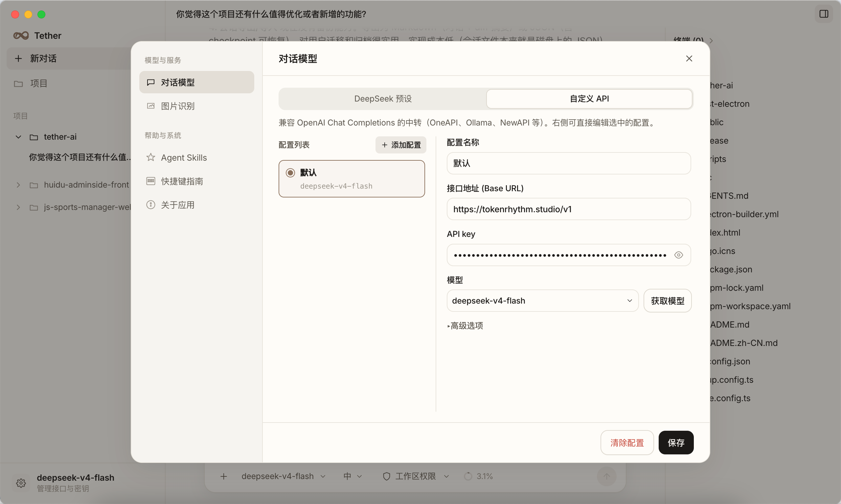Click the Tether infinity logo icon
841x504 pixels.
pyautogui.click(x=21, y=35)
